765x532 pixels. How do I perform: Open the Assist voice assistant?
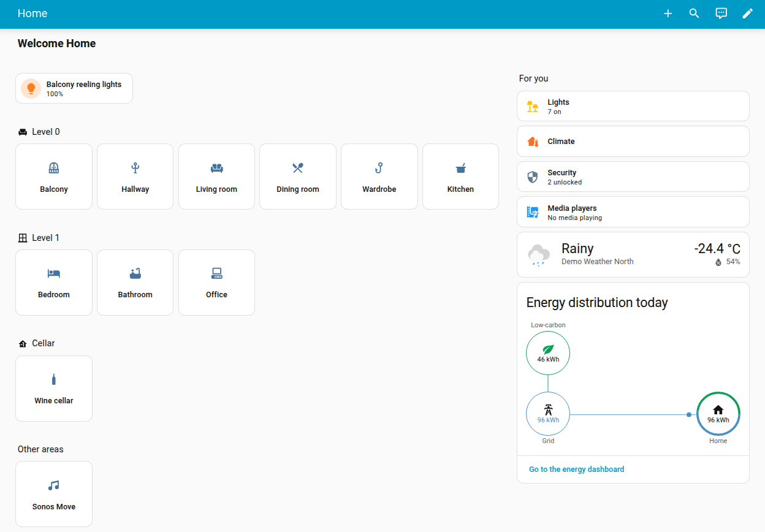(721, 13)
